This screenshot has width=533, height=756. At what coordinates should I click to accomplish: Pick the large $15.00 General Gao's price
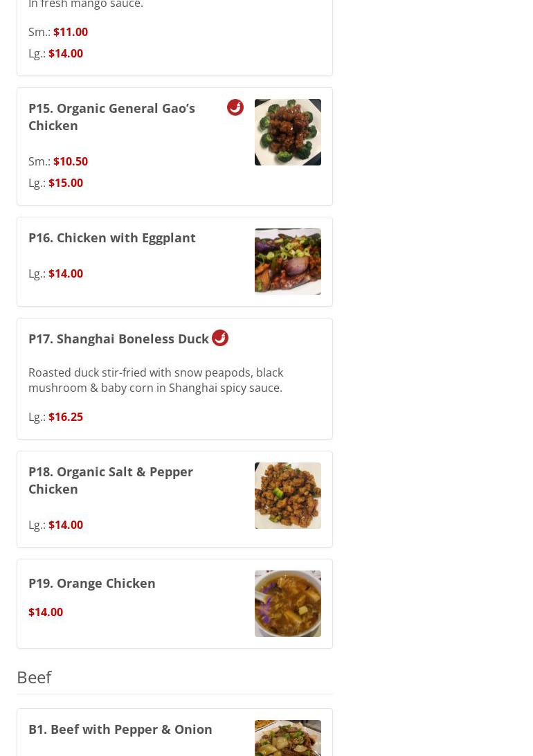click(x=66, y=183)
